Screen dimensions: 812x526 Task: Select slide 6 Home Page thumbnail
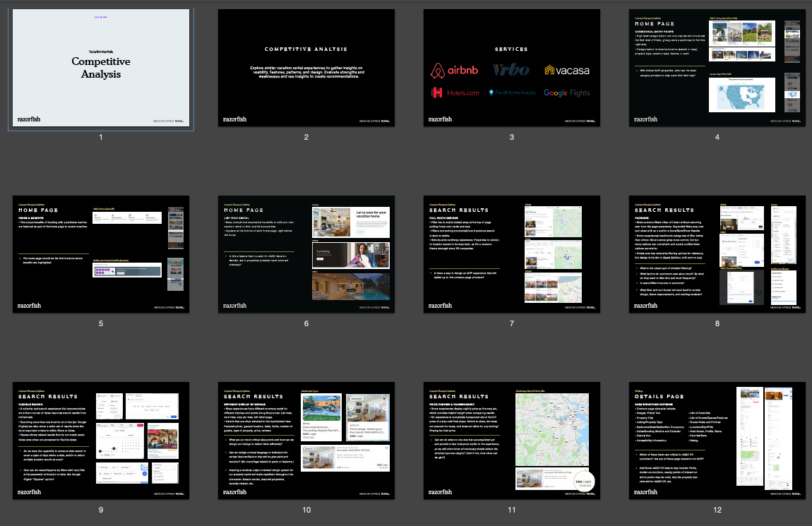tap(306, 254)
